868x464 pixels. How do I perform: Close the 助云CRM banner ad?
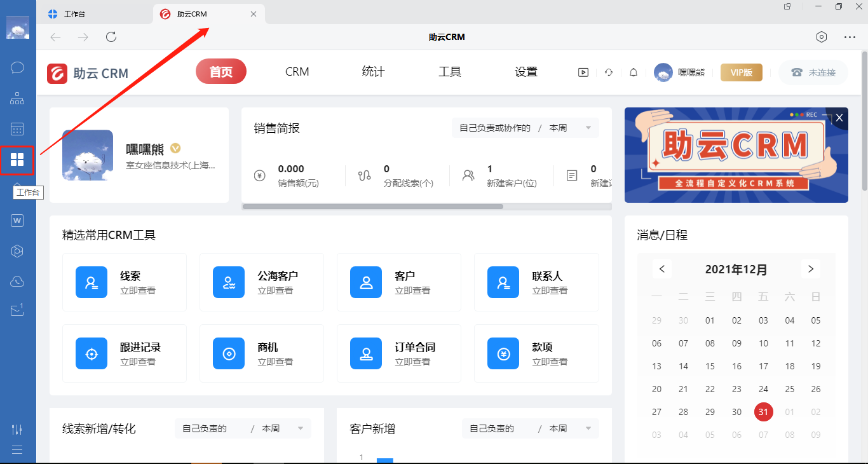tap(839, 118)
